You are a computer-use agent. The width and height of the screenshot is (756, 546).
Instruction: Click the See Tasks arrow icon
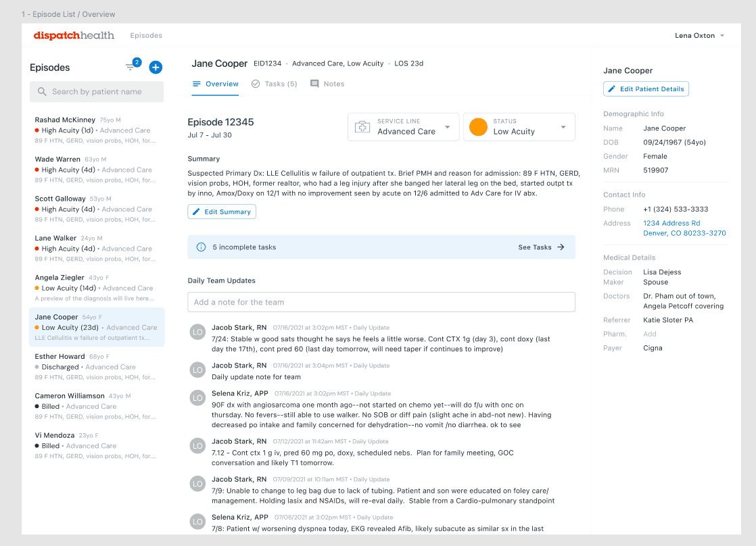pyautogui.click(x=561, y=247)
